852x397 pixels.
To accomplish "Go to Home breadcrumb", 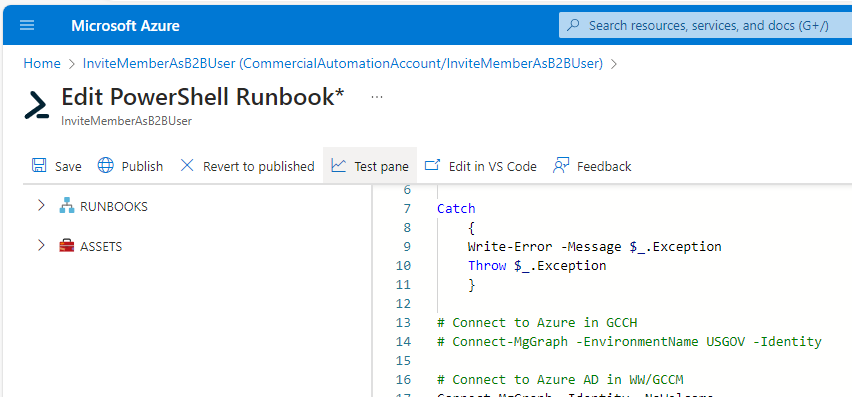I will (x=42, y=64).
